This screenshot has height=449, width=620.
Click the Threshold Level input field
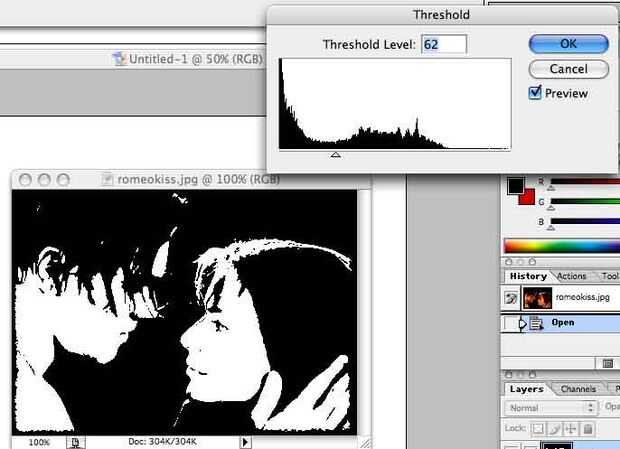pyautogui.click(x=444, y=44)
